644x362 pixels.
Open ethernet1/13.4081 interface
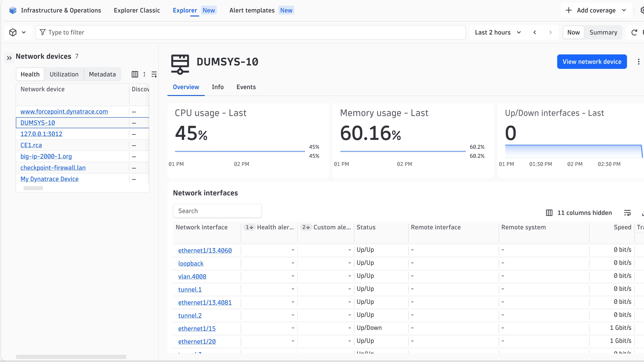[205, 302]
